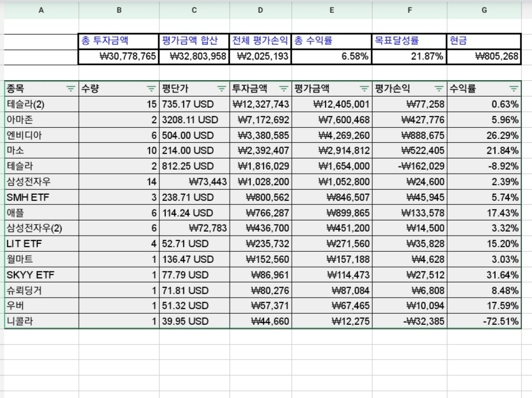Select the 735.17 USD average price cell

194,104
